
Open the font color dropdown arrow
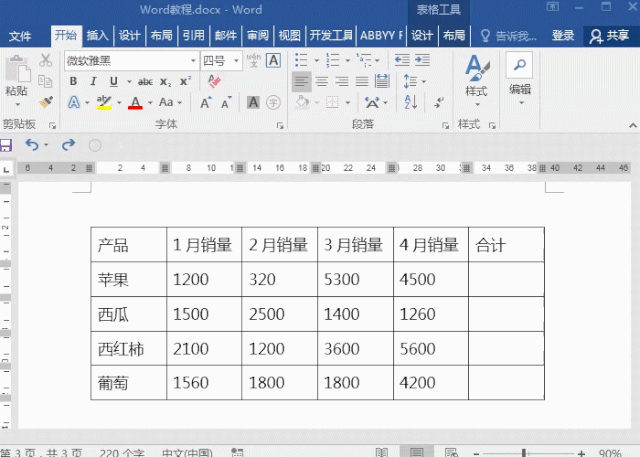[x=150, y=102]
